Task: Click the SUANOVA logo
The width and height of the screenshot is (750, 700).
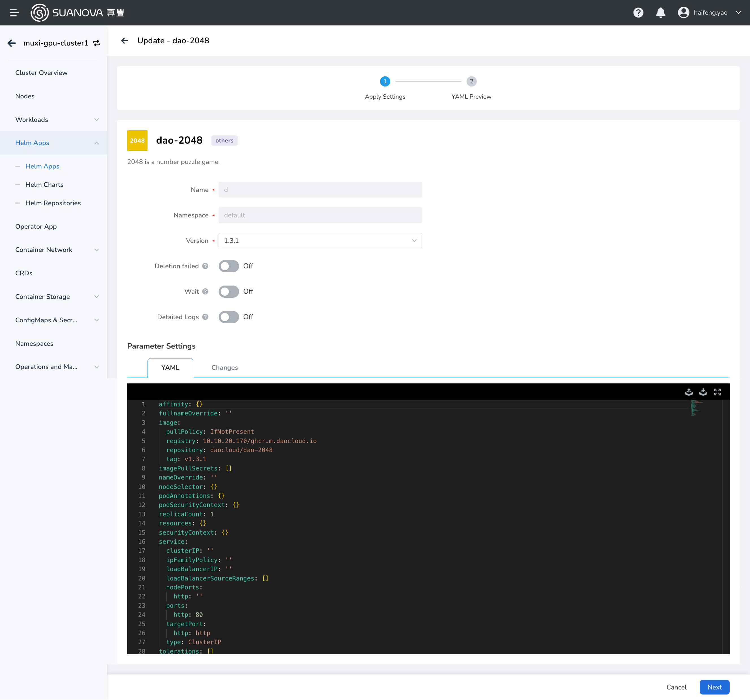Action: [x=77, y=12]
